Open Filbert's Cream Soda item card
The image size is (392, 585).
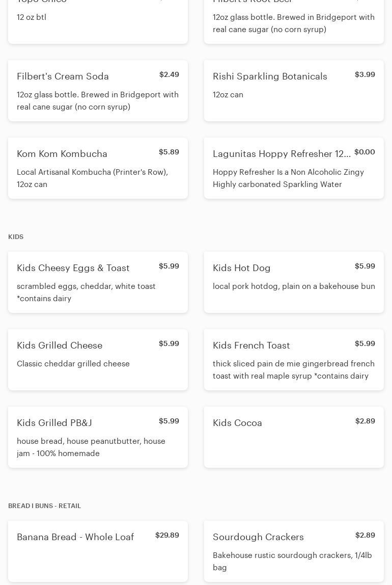[98, 91]
